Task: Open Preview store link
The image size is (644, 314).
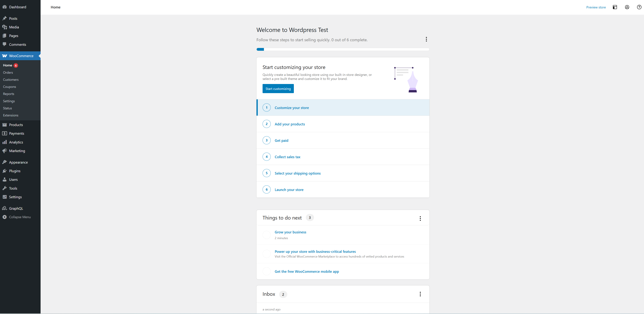Action: pos(596,7)
